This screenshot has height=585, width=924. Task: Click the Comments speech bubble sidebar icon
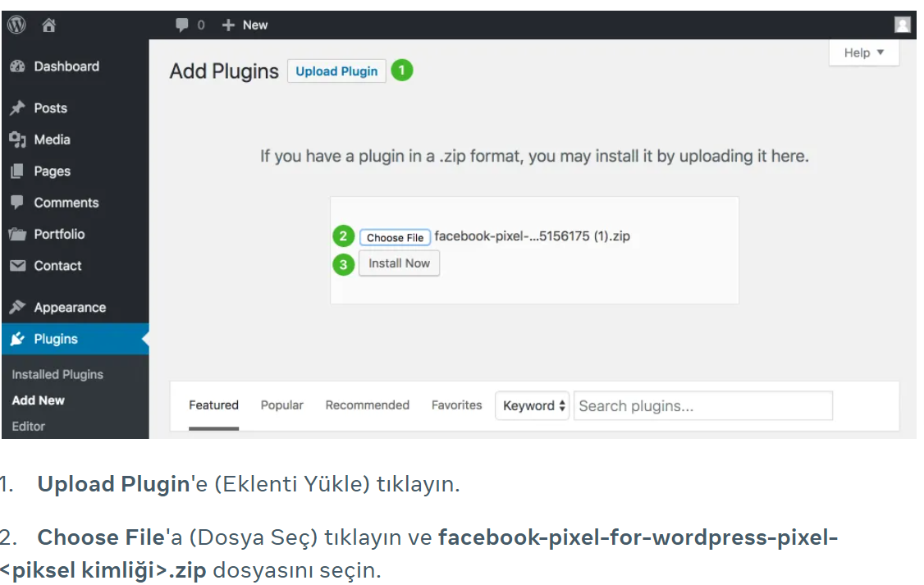pos(18,202)
